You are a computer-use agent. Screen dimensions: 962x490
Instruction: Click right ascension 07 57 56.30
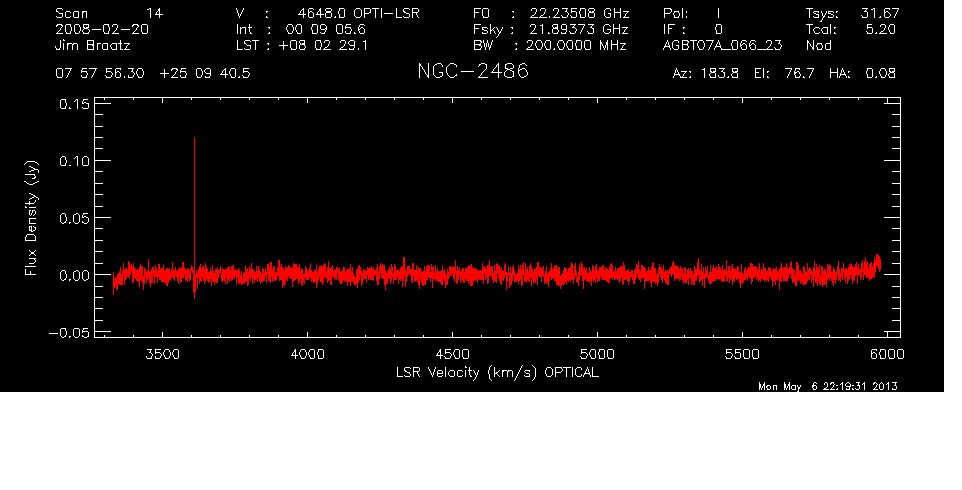(x=100, y=74)
